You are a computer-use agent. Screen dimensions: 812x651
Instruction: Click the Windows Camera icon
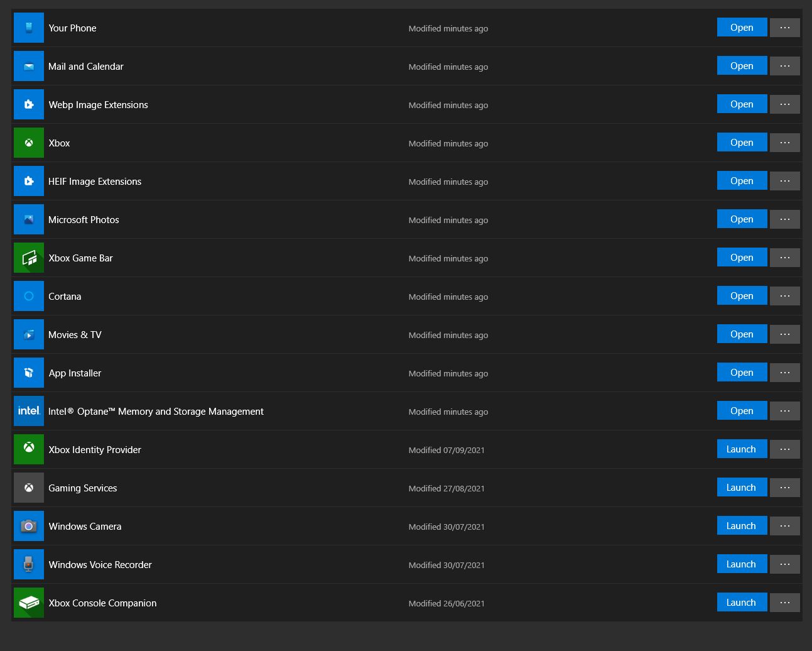(x=29, y=527)
